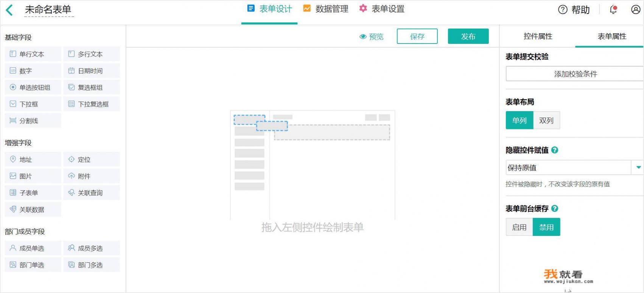Screen dimensions: 644x293
Task: Open the 帮助 help menu
Action: (574, 10)
